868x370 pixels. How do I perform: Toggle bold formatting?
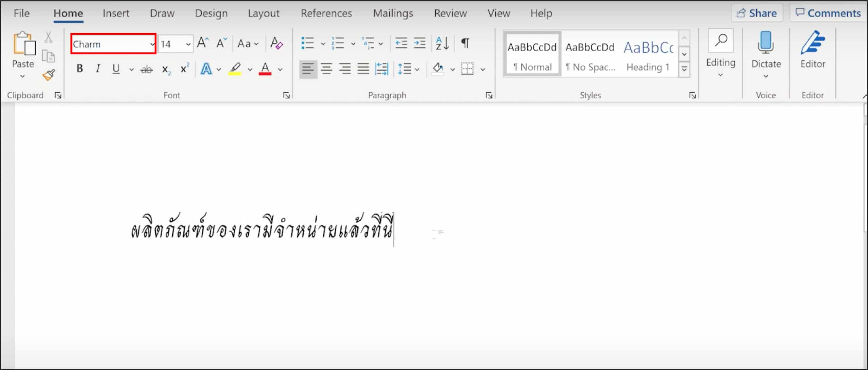[x=80, y=69]
